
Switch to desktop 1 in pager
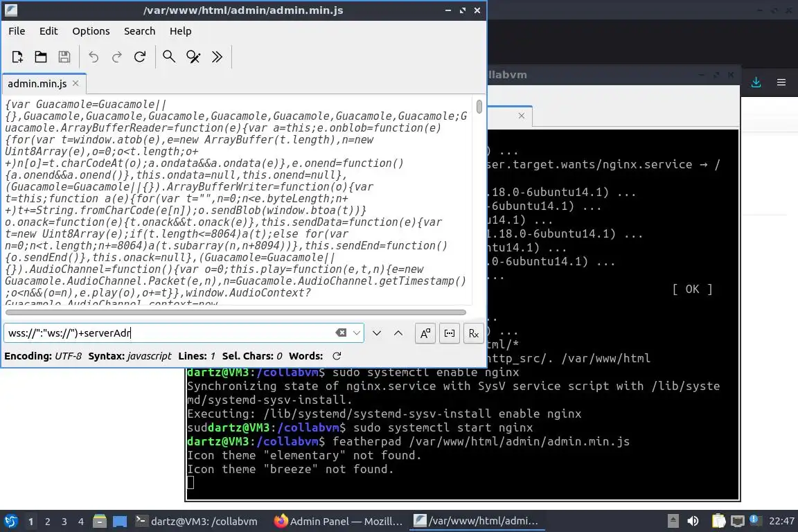(x=31, y=522)
